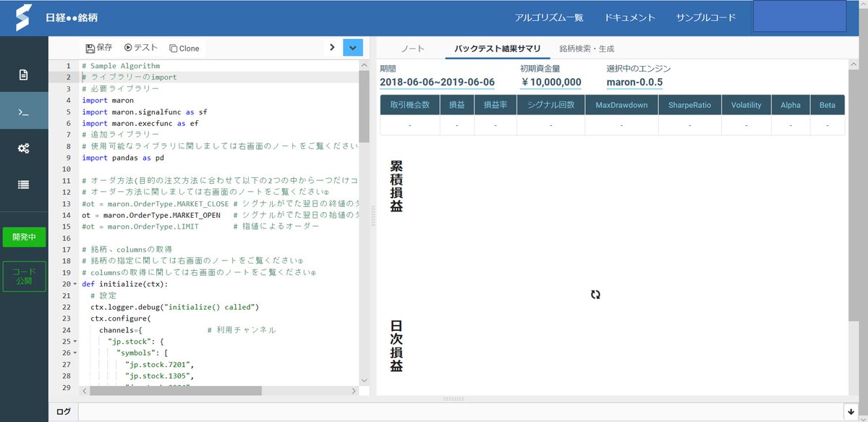868x422 pixels.
Task: Click the S logo in the header
Action: click(24, 17)
